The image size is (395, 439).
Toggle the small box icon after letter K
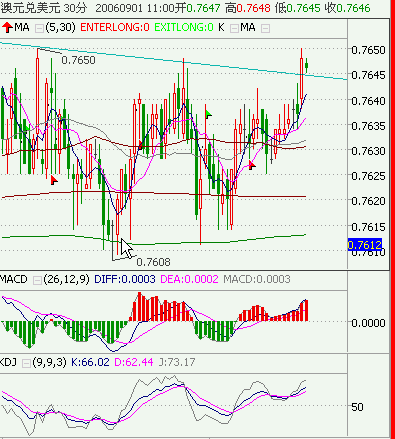(234, 29)
